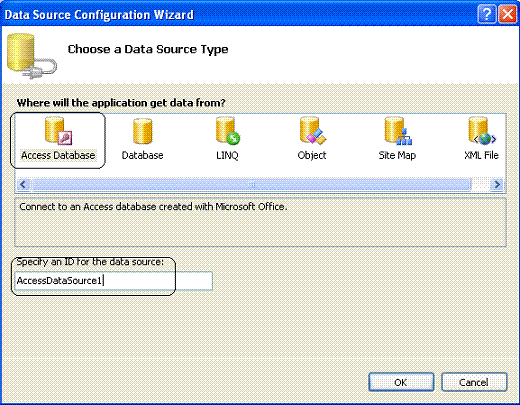Focus the data source ID text field
The image size is (520, 405).
pos(113,281)
